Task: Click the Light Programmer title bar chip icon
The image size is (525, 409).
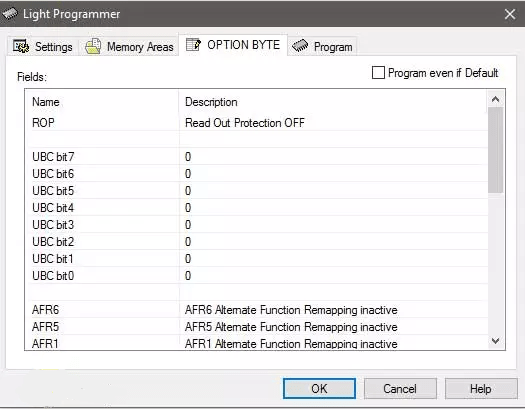Action: click(10, 14)
